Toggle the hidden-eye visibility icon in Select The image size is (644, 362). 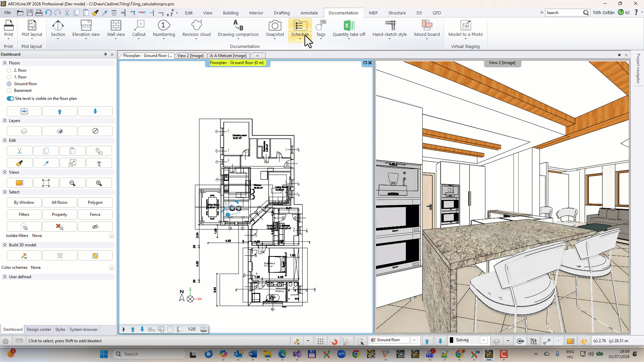point(95,227)
